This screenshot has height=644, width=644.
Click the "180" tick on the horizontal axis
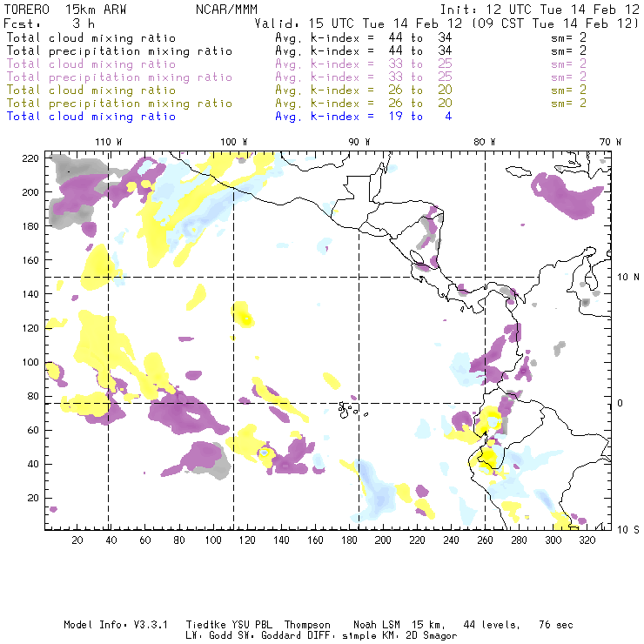click(349, 540)
